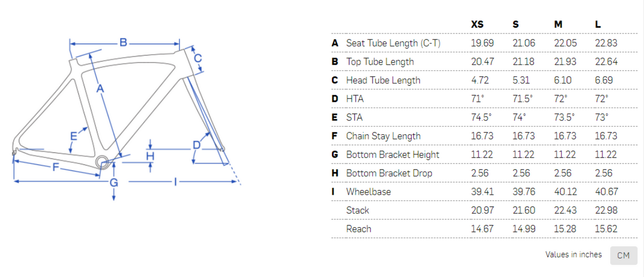
Task: Select the Top Tube Length row label
Action: point(380,62)
